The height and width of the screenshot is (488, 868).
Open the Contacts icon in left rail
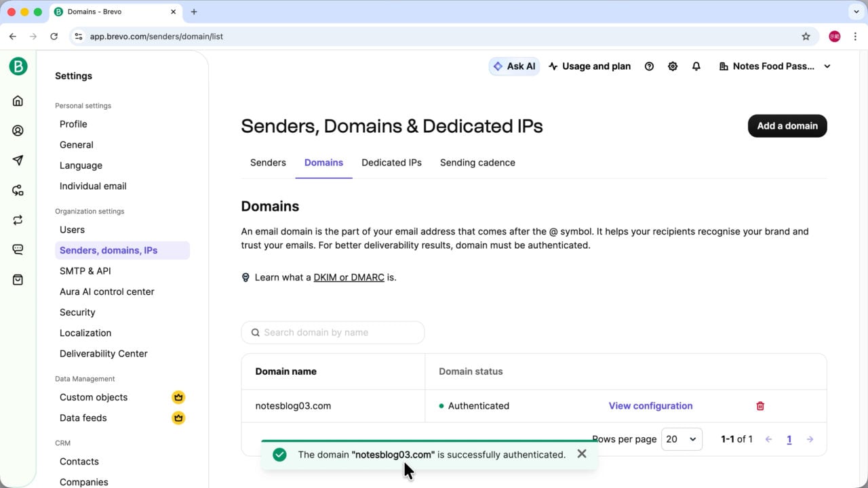point(18,131)
